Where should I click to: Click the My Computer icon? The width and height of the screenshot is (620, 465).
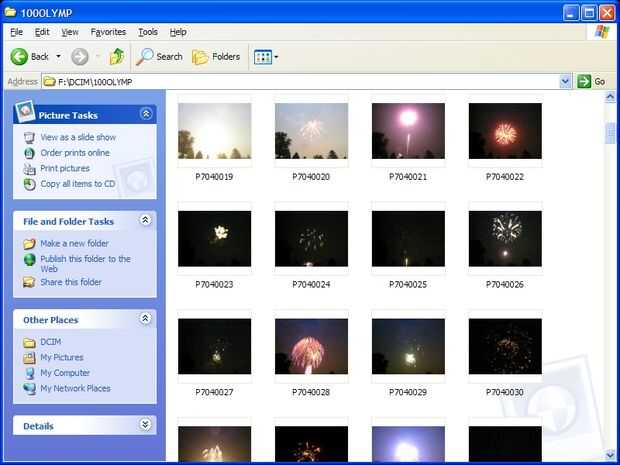[29, 373]
